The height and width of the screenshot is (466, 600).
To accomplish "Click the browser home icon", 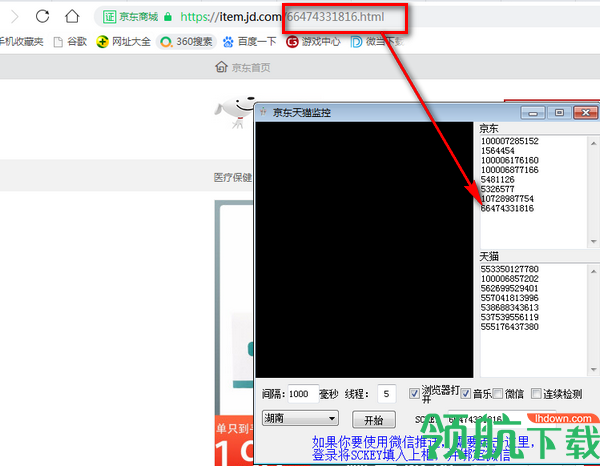I will coord(72,16).
